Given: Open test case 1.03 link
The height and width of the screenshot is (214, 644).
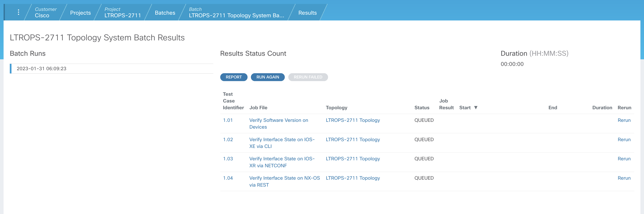Looking at the screenshot, I should click(228, 159).
